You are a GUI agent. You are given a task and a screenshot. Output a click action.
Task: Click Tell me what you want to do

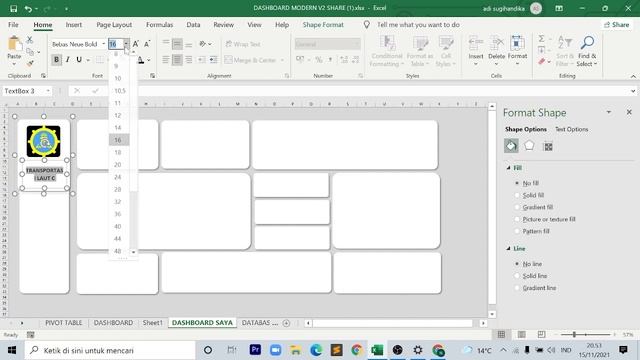click(x=418, y=25)
